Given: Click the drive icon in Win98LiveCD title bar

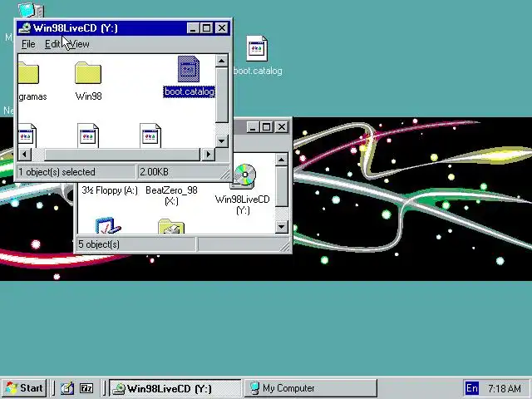Looking at the screenshot, I should [x=24, y=27].
